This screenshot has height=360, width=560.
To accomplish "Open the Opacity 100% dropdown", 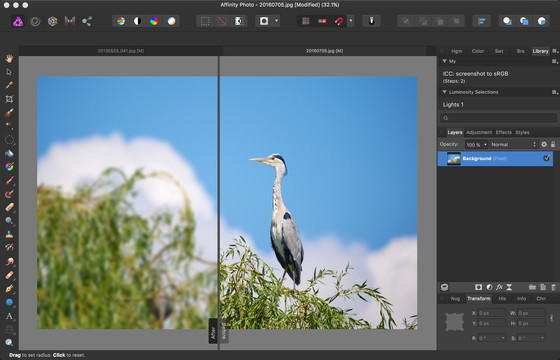I will pyautogui.click(x=476, y=144).
